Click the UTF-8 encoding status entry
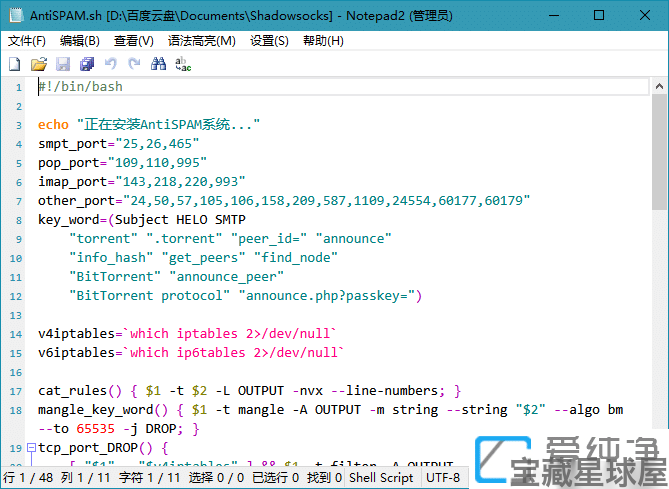 443,477
